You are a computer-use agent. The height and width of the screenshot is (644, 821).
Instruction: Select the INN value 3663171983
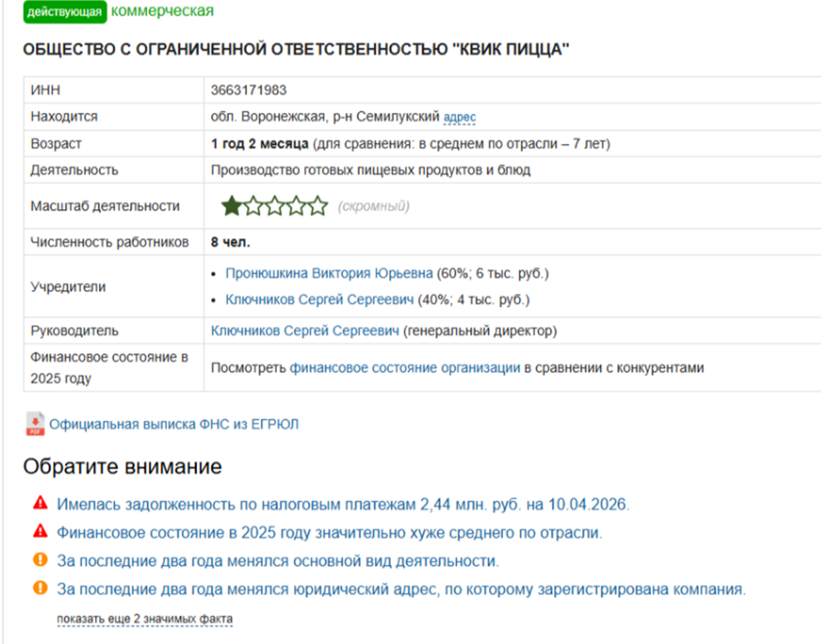(x=249, y=90)
